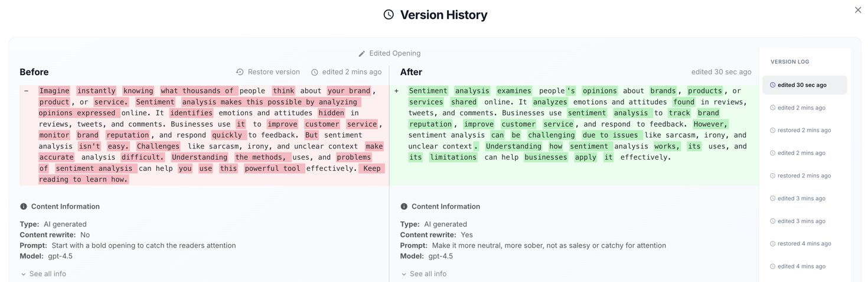Select the second restored 2 mins ago log entry
Viewport: 868px width, 282px height.
click(x=804, y=176)
